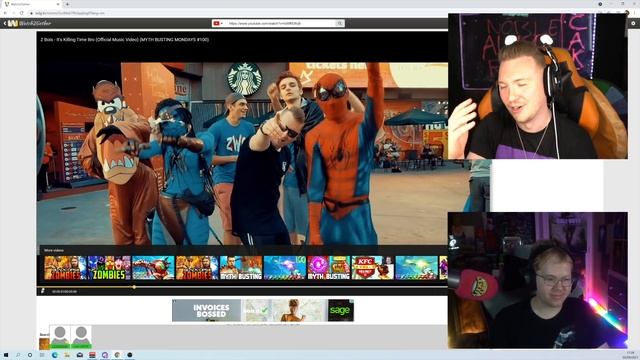Click the play/pause icon under the video
The height and width of the screenshot is (360, 640).
(43, 291)
